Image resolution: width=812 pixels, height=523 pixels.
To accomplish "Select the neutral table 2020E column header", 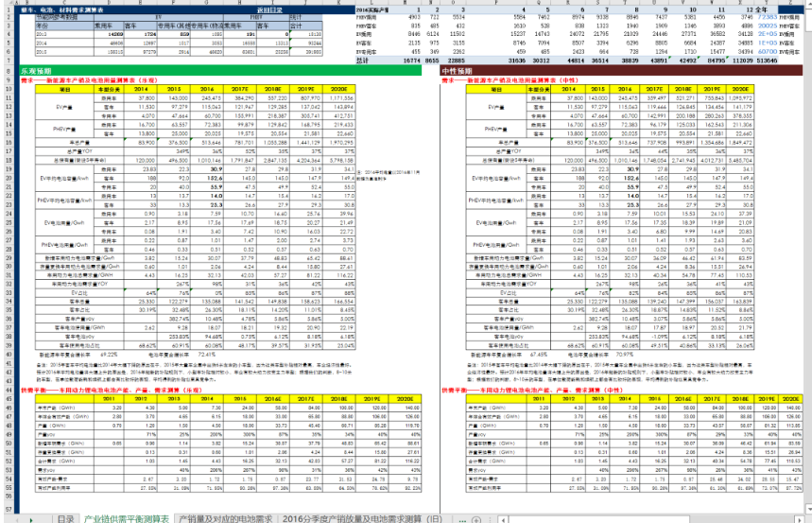I will [740, 89].
